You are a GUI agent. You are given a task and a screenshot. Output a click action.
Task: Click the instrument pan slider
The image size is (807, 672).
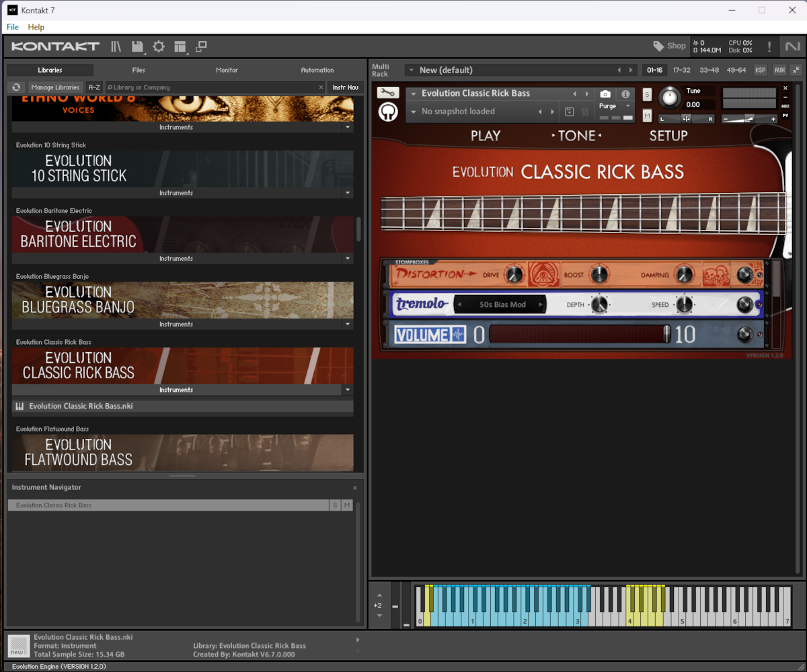point(686,119)
